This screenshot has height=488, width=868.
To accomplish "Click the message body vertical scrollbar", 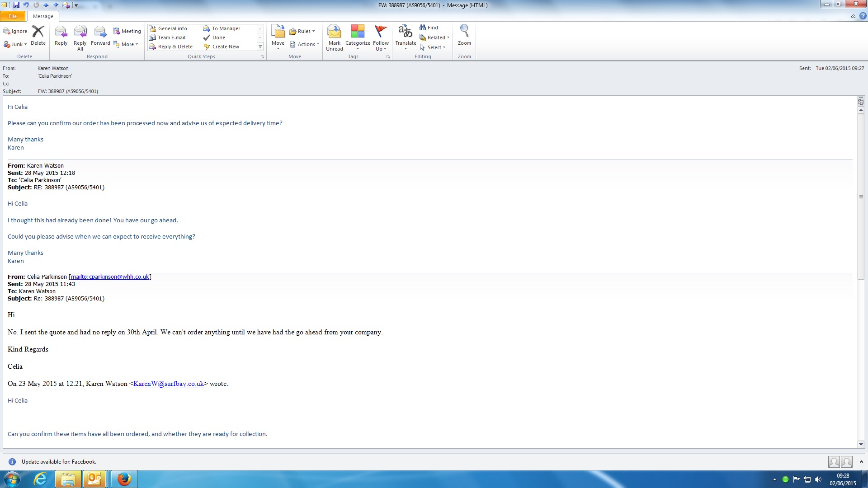I will pos(861,197).
